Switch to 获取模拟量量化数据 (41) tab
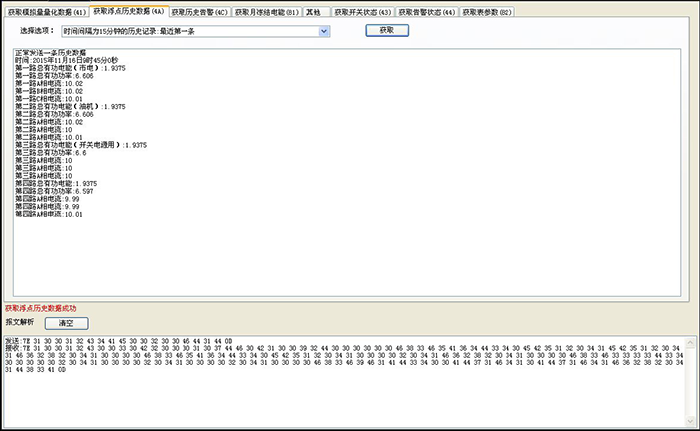 (46, 12)
